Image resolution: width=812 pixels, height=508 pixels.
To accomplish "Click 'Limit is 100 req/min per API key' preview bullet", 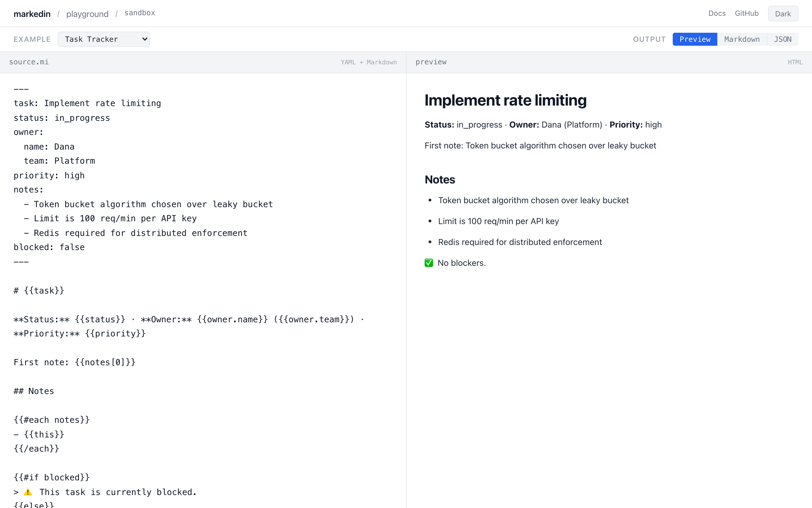I will point(498,222).
